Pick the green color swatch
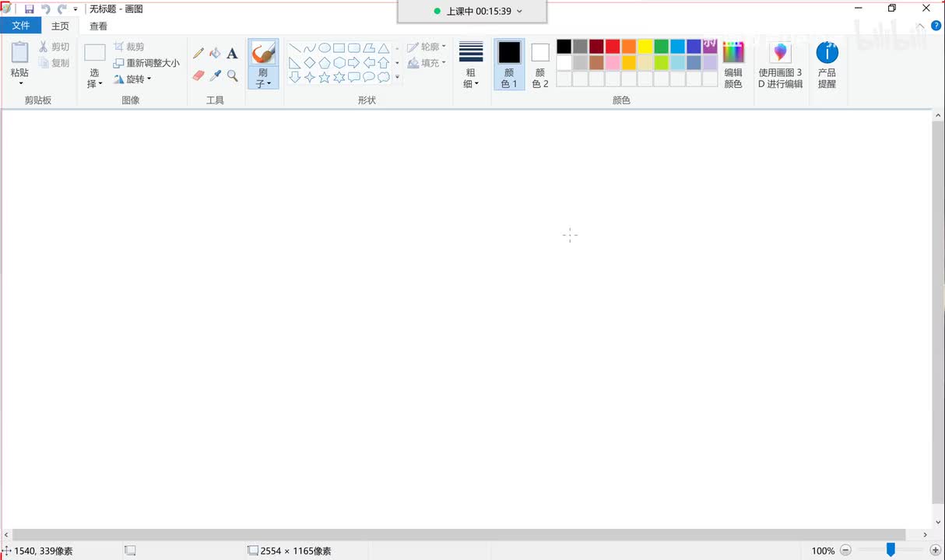This screenshot has width=945, height=560. (662, 47)
